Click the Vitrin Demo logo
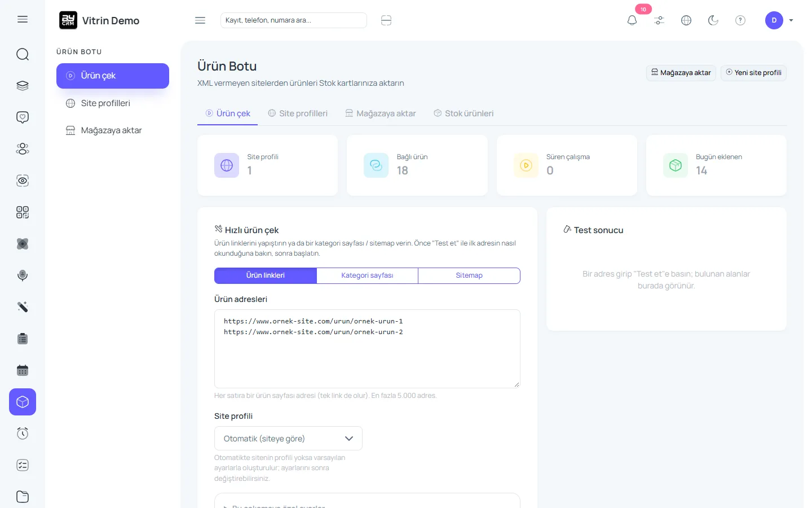The width and height of the screenshot is (812, 508). (99, 20)
